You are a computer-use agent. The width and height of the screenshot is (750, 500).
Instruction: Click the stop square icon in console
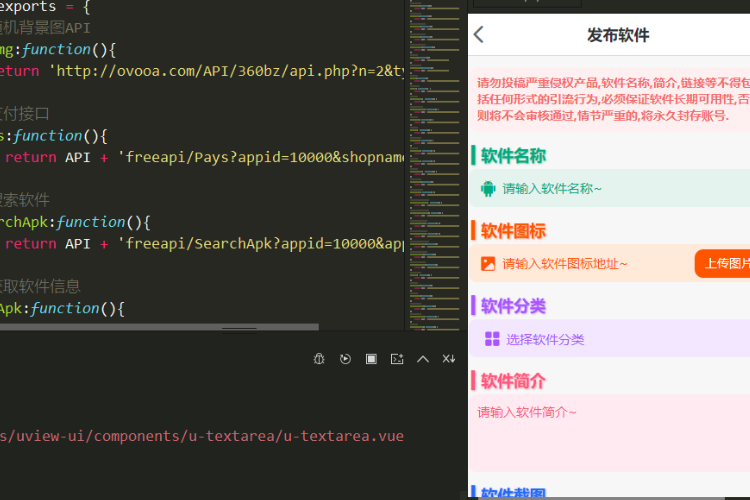click(371, 359)
